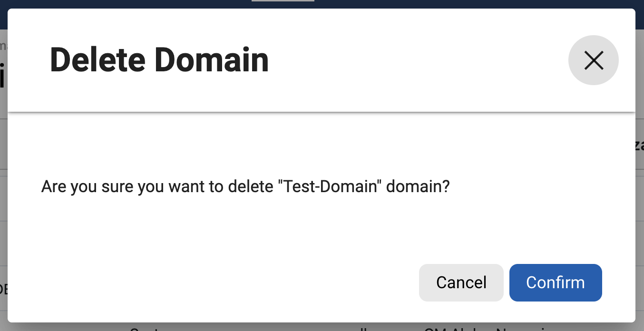Click the word domain in the confirmation message
The image size is (644, 331).
point(419,186)
